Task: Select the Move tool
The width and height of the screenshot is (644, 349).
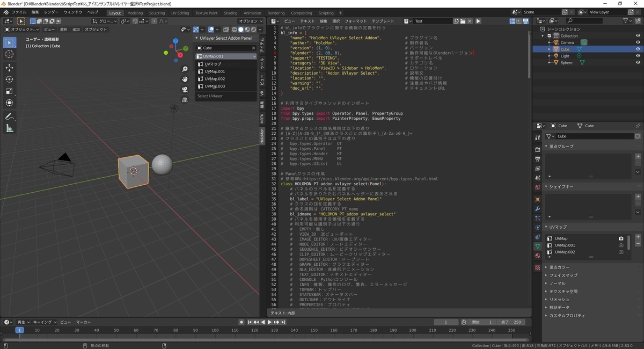Action: click(x=9, y=68)
